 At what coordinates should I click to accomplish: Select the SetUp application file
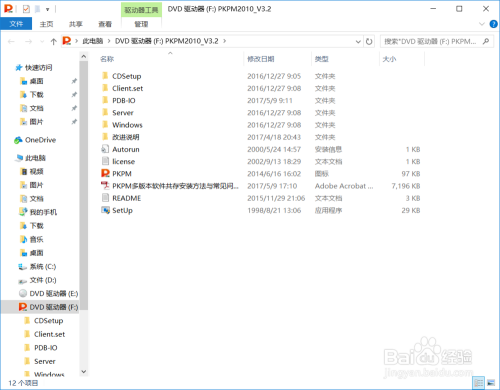tap(122, 210)
